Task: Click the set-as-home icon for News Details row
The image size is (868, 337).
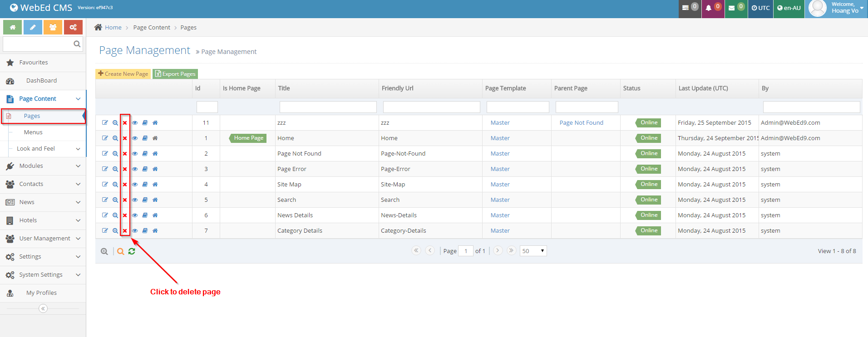Action: 155,215
